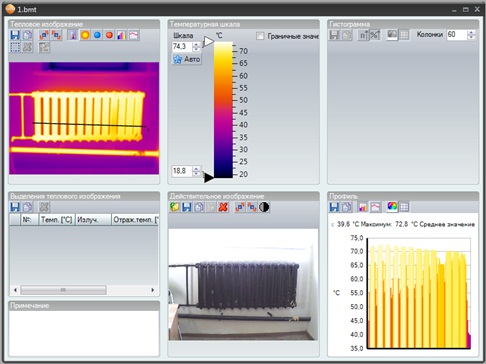Screen dimensions: 486x364
Task: Click the Излуч. column header
Action: pos(93,220)
